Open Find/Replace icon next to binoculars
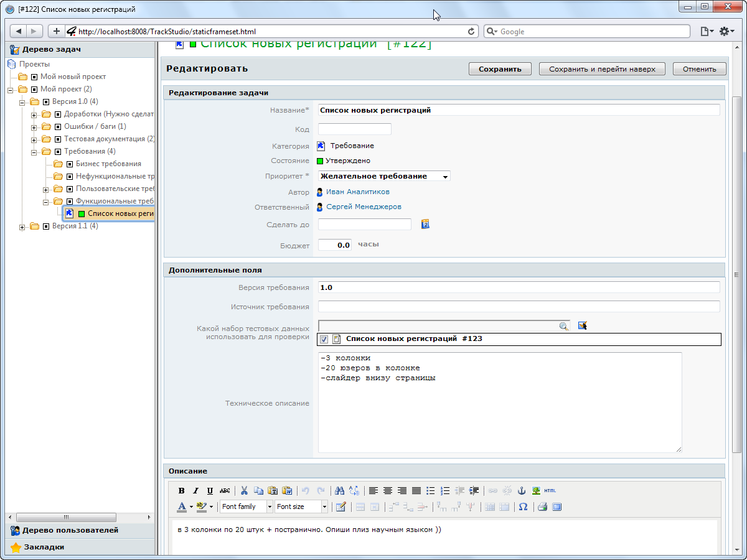 354,490
